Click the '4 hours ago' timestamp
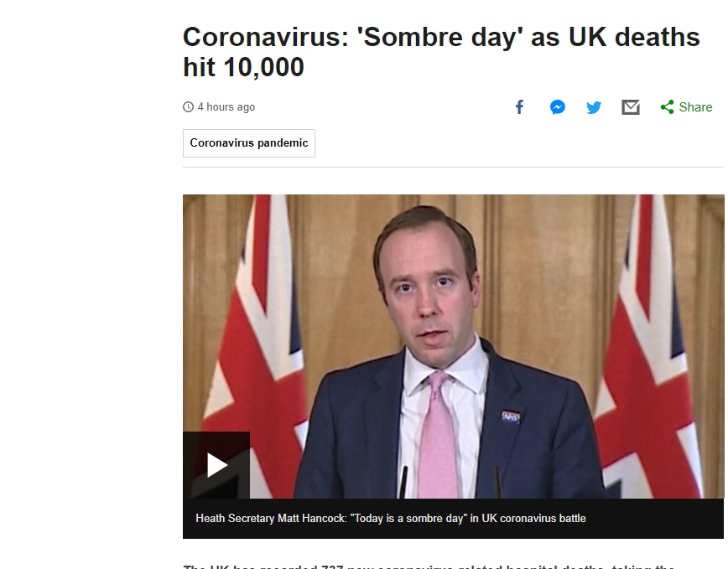 226,107
